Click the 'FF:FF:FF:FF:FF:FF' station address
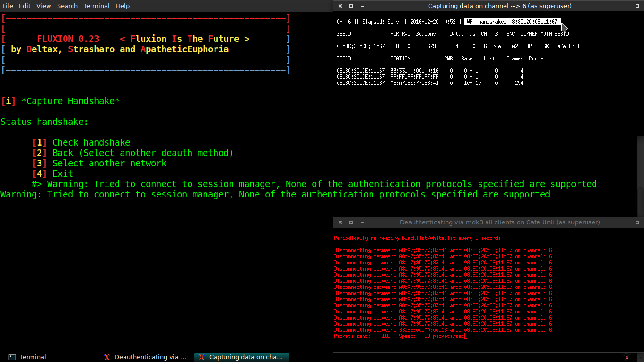 (414, 77)
